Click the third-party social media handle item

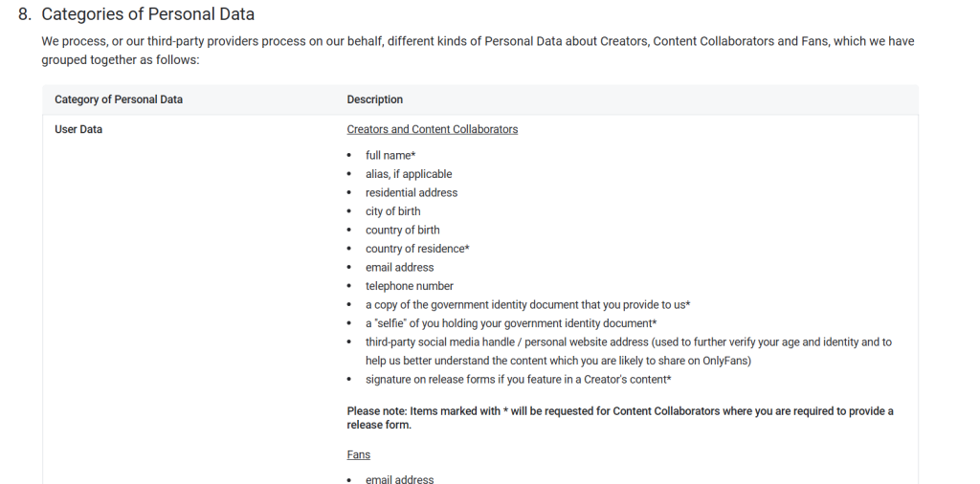pyautogui.click(x=628, y=342)
